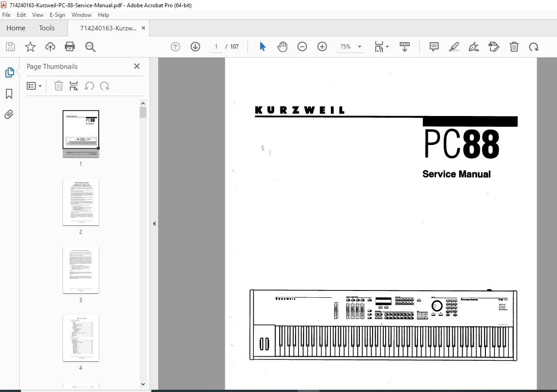Click thumbnails panel extract pages icon
Screen dimensions: 557x392
(x=73, y=86)
